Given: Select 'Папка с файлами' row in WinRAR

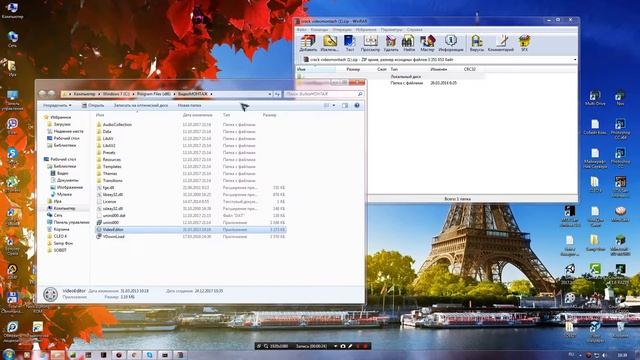Looking at the screenshot, I should pyautogui.click(x=390, y=83).
